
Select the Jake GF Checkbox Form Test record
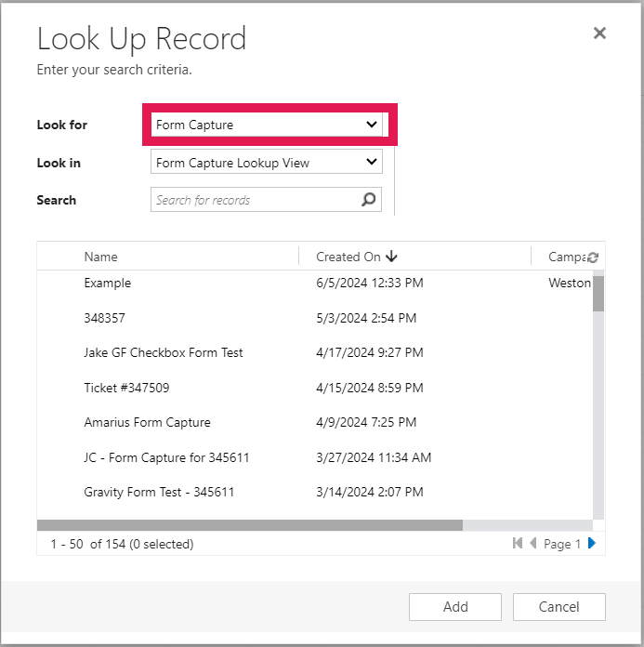coord(164,353)
